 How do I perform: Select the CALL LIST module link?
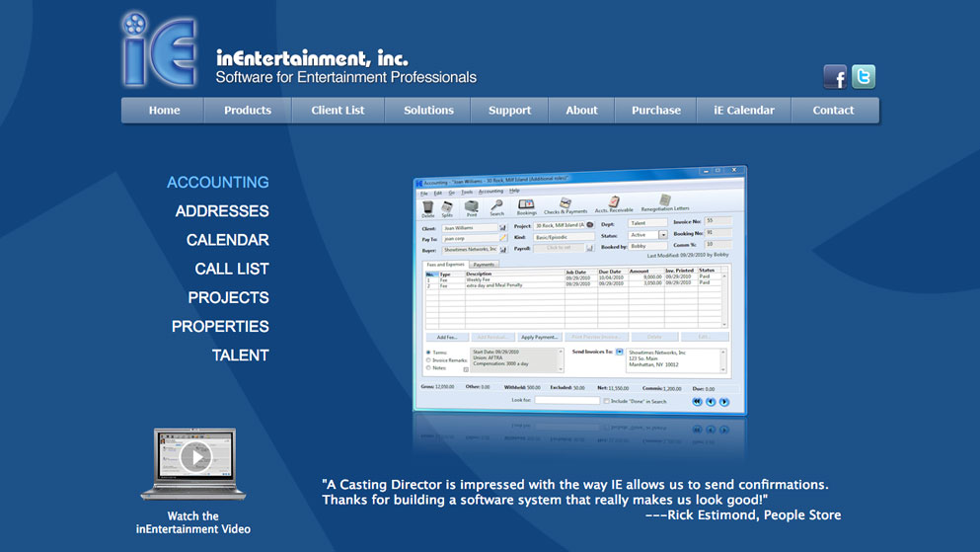232,269
